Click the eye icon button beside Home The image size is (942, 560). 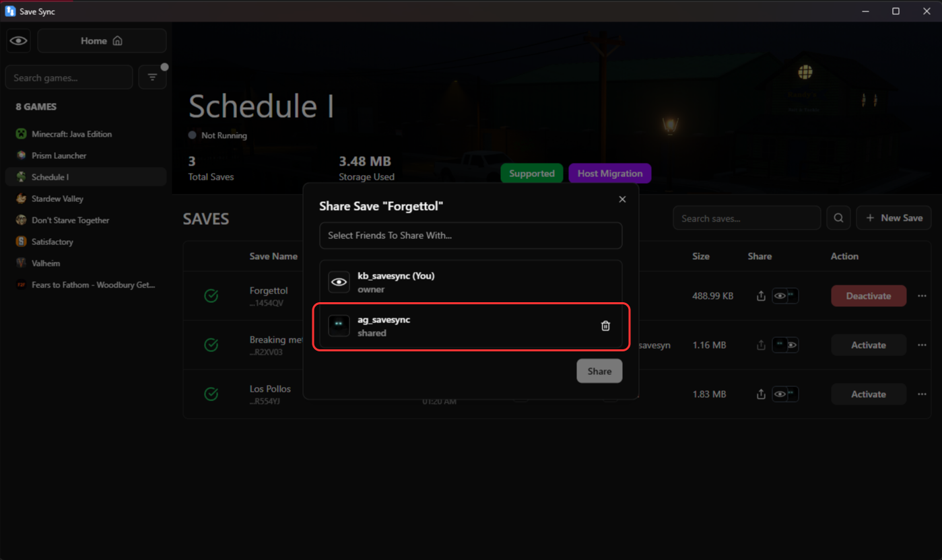click(x=19, y=41)
